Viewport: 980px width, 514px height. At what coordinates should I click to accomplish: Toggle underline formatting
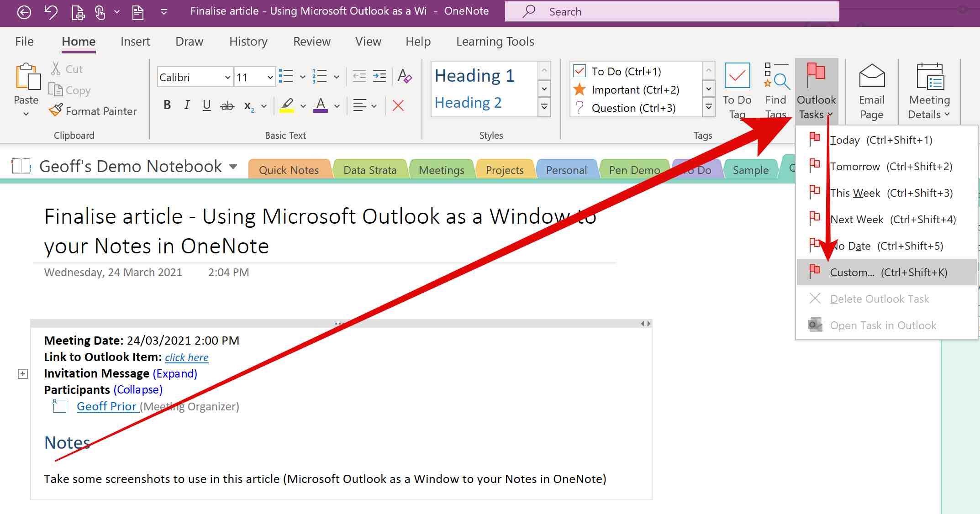click(207, 105)
